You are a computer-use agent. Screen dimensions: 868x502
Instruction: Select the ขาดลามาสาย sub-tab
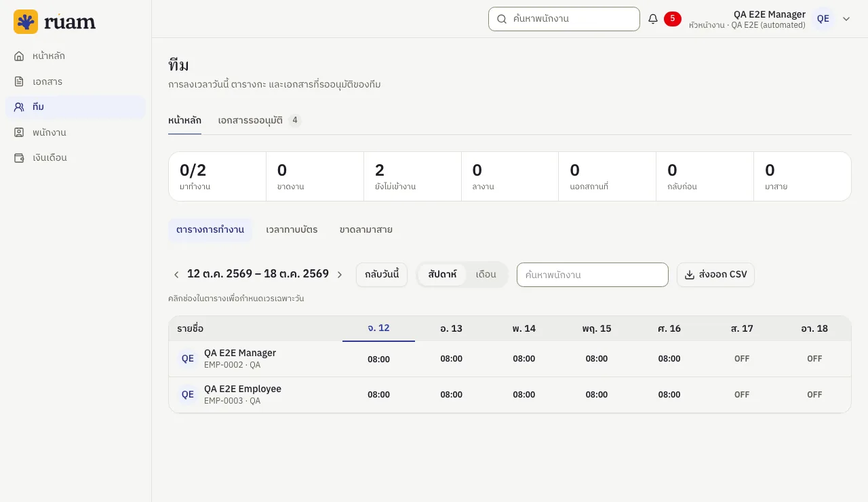[366, 230]
